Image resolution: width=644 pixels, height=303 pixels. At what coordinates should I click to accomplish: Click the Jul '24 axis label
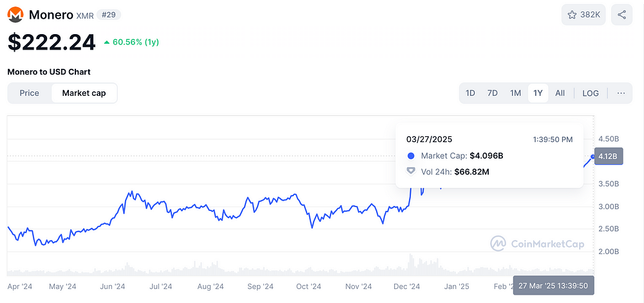160,286
